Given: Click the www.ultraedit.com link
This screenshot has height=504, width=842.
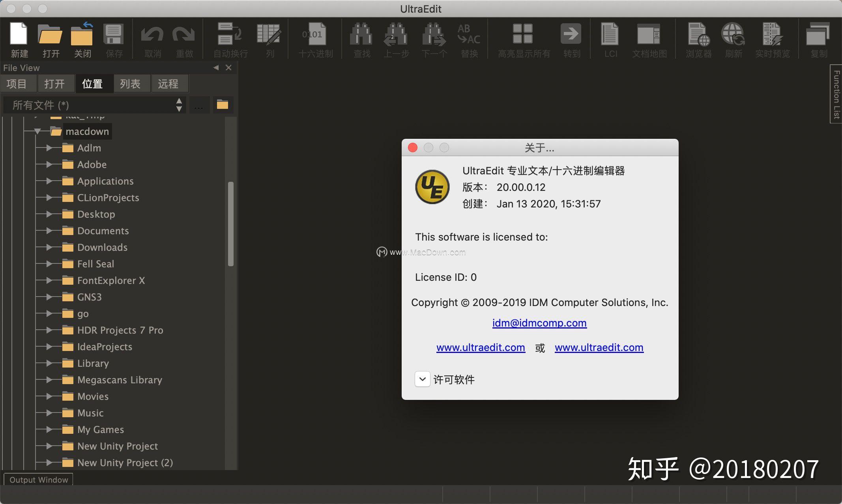Looking at the screenshot, I should pos(480,347).
